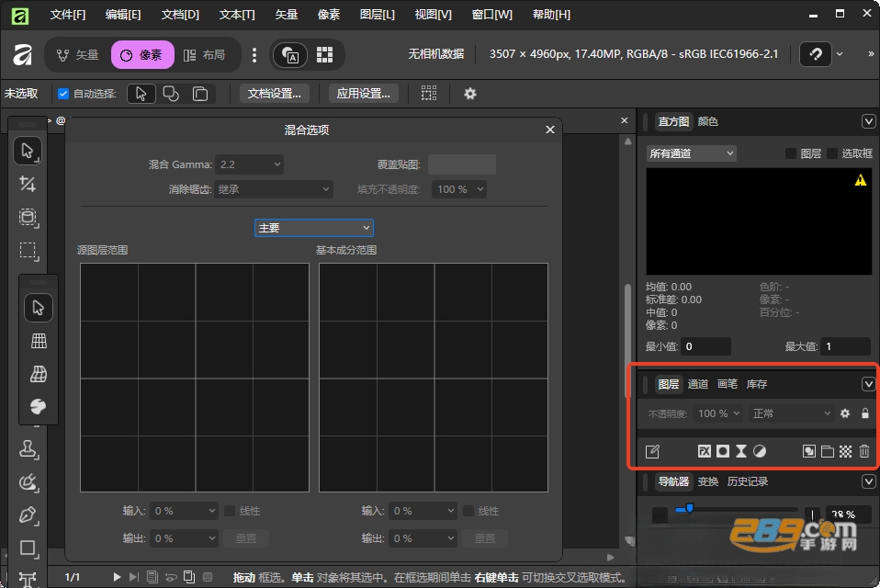Click 应用设置... button
The height and width of the screenshot is (588, 880).
(363, 94)
